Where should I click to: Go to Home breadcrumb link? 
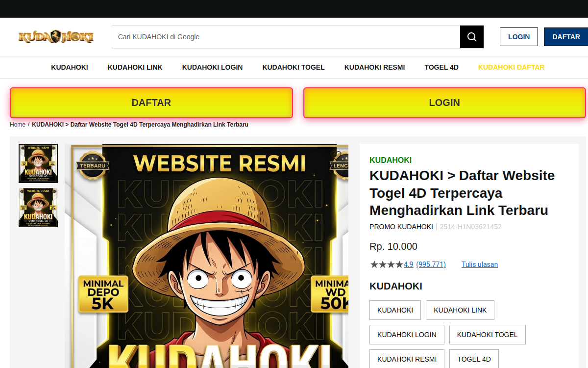(18, 125)
